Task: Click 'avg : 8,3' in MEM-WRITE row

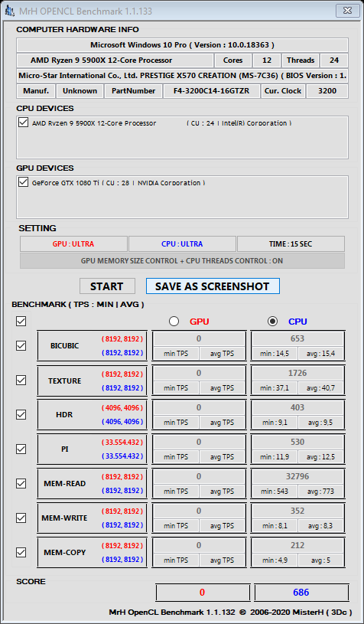Action: pyautogui.click(x=320, y=526)
